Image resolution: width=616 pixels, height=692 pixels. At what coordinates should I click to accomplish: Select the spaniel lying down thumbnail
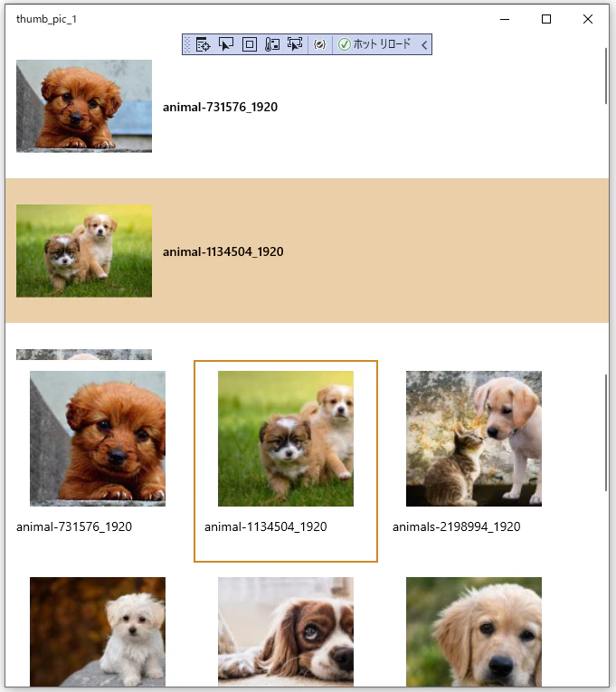click(x=286, y=631)
